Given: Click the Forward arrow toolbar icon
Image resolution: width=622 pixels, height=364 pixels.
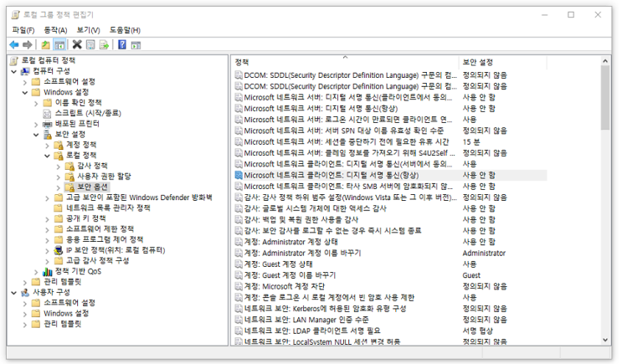Looking at the screenshot, I should pyautogui.click(x=28, y=45).
